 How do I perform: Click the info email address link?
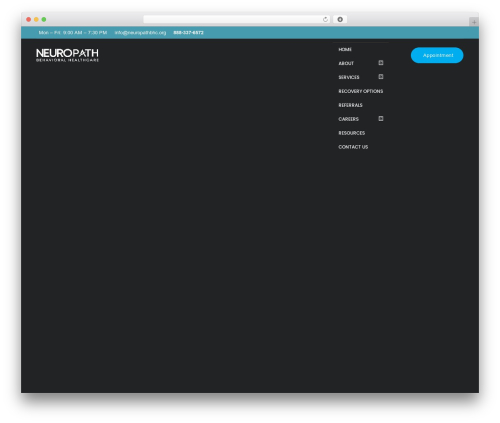[140, 33]
